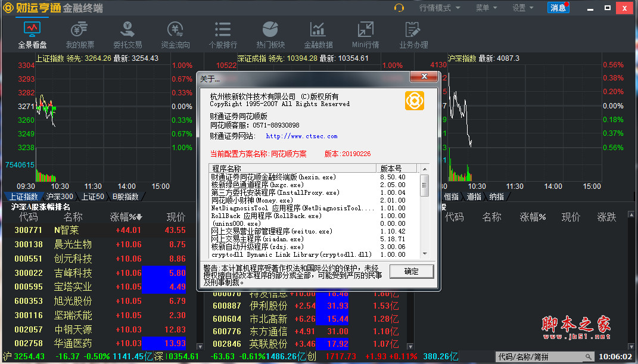
Task: Open the www.ctsec.com website link
Action: (x=301, y=136)
